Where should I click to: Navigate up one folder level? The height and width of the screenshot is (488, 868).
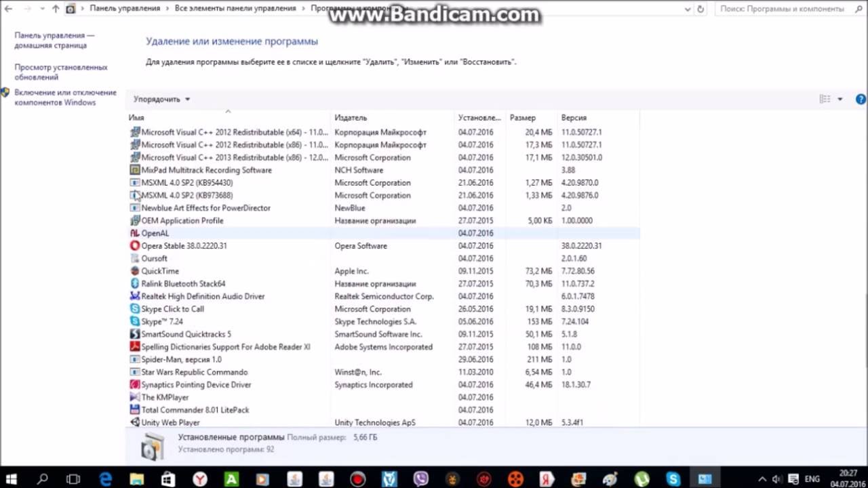(56, 9)
